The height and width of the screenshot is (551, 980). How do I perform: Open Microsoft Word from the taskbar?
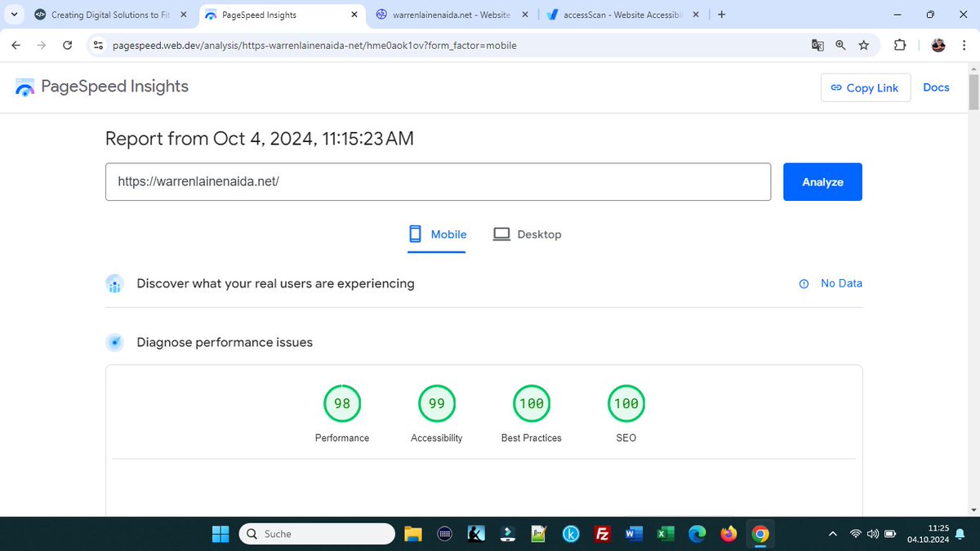[x=634, y=533]
